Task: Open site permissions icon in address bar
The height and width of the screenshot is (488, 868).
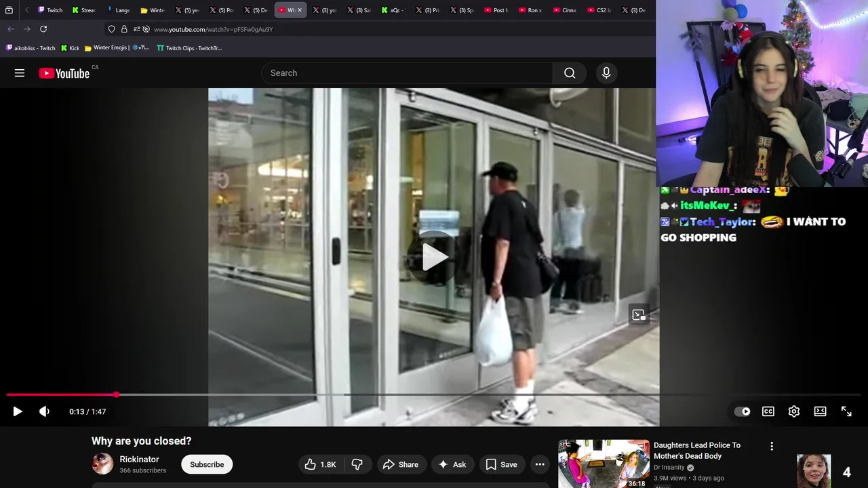Action: tap(137, 29)
